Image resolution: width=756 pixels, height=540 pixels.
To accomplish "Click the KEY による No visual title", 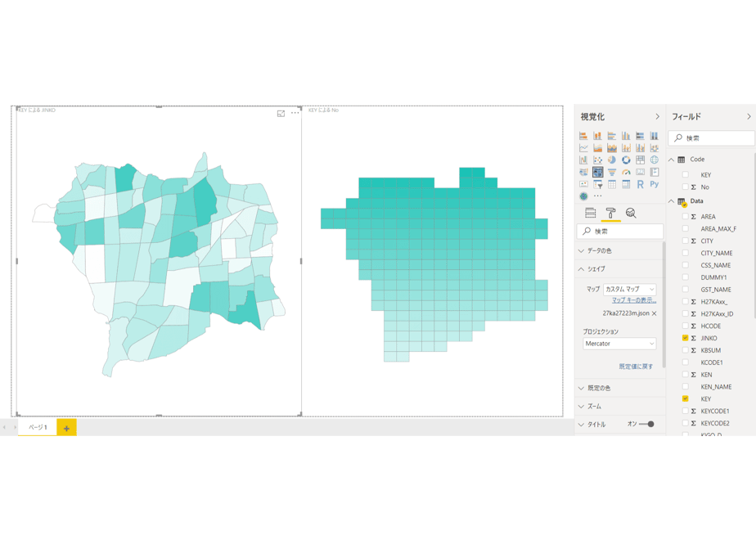I will (x=323, y=110).
